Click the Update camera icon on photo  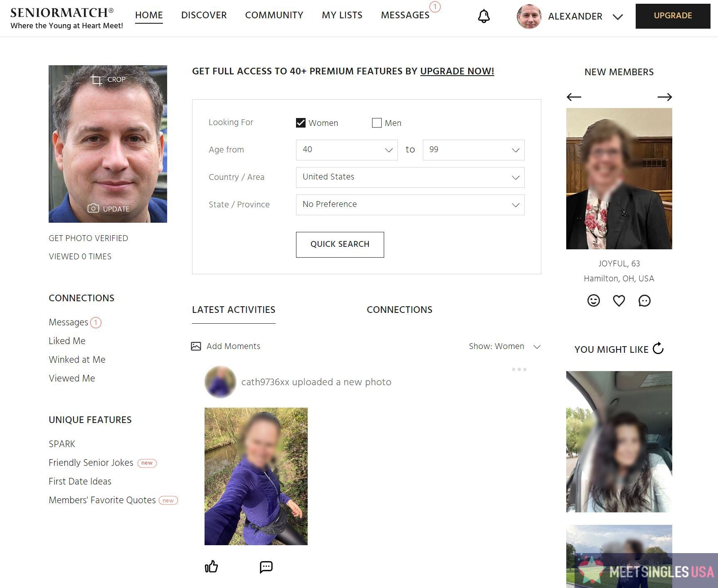pos(93,208)
